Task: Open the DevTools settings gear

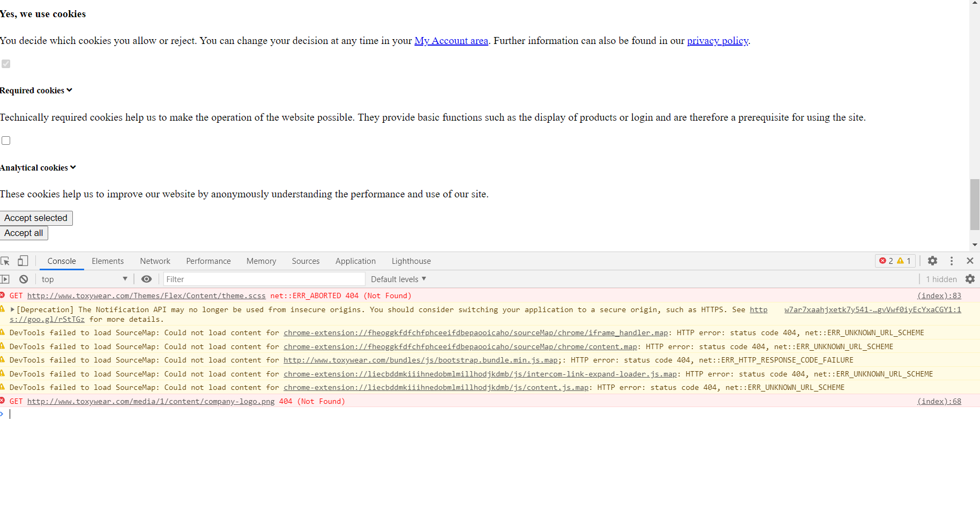Action: 932,261
